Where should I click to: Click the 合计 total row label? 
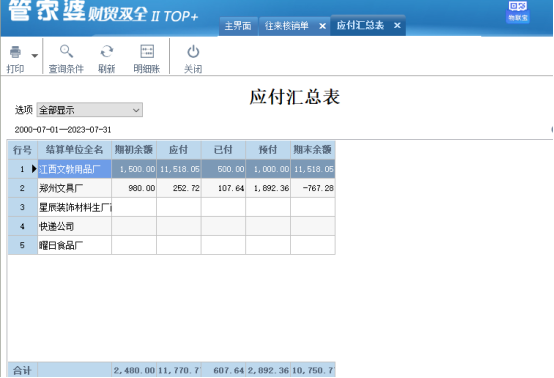(x=22, y=370)
